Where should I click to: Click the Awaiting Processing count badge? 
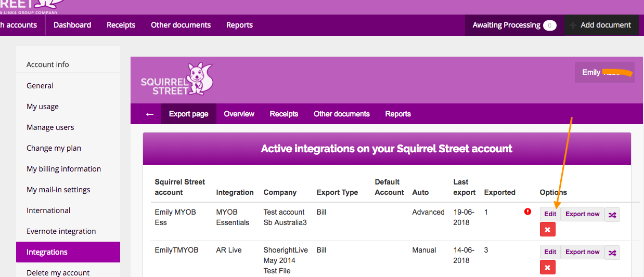tap(550, 25)
